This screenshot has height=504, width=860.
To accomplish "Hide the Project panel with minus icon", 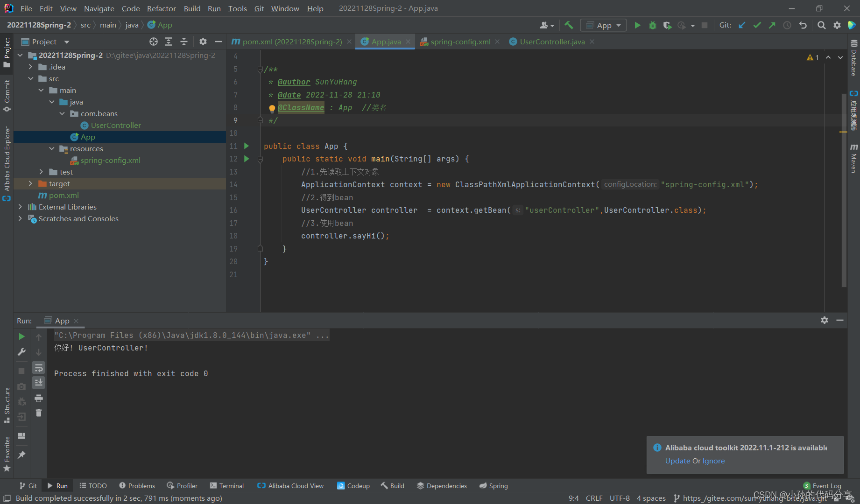I will click(x=218, y=42).
